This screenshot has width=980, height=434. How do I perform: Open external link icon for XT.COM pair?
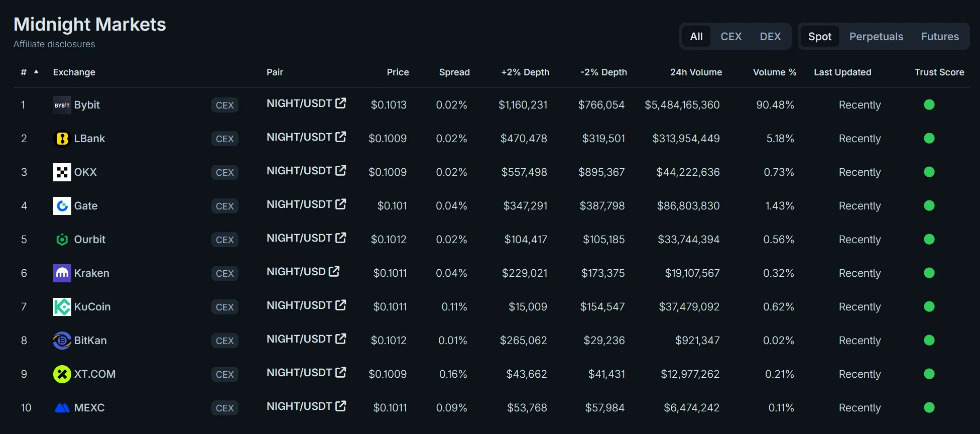pyautogui.click(x=340, y=372)
